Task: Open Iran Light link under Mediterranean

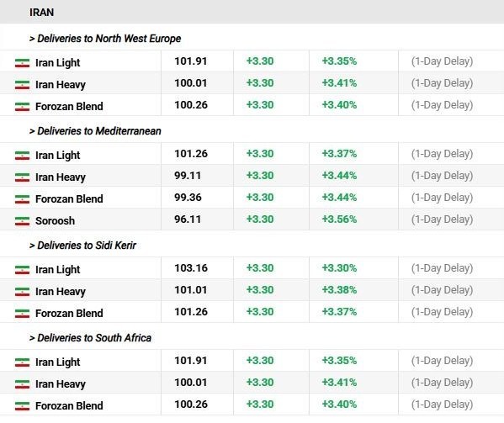Action: point(57,156)
